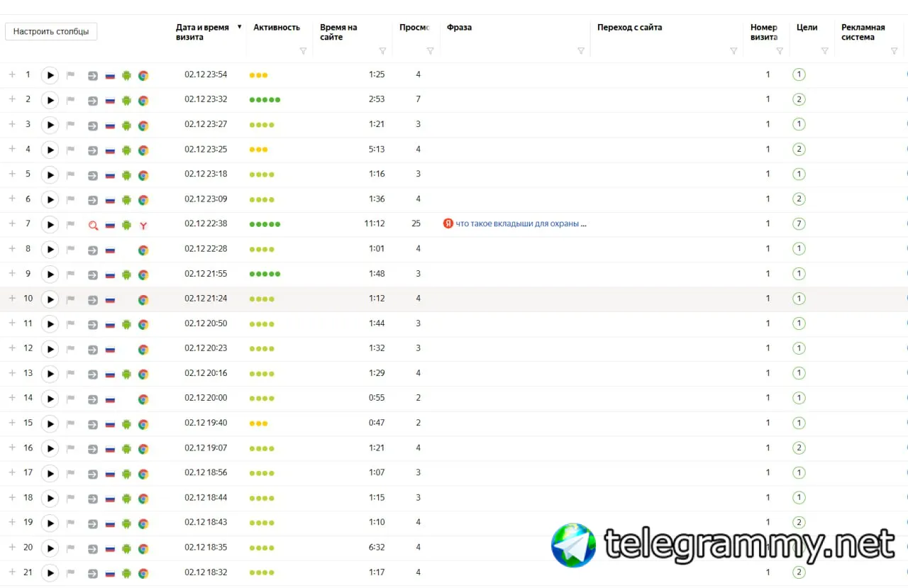Click the date cell 02.12 18:56
Viewport: 908px width, 588px height.
[206, 472]
